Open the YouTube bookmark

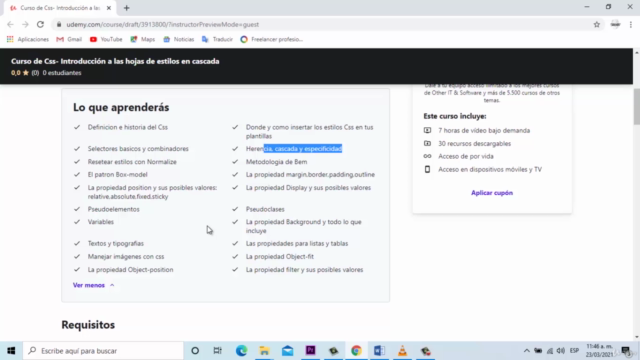click(x=106, y=39)
